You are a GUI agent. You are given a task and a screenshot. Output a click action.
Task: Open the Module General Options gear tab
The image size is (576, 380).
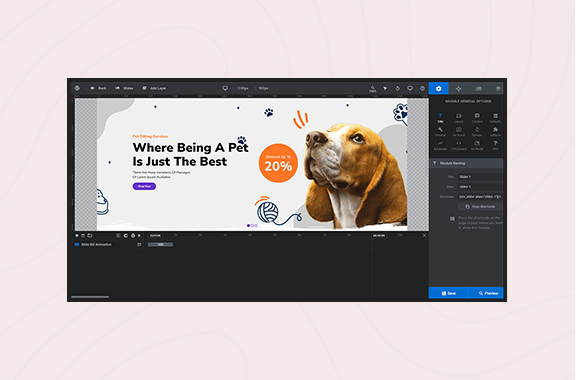[438, 89]
